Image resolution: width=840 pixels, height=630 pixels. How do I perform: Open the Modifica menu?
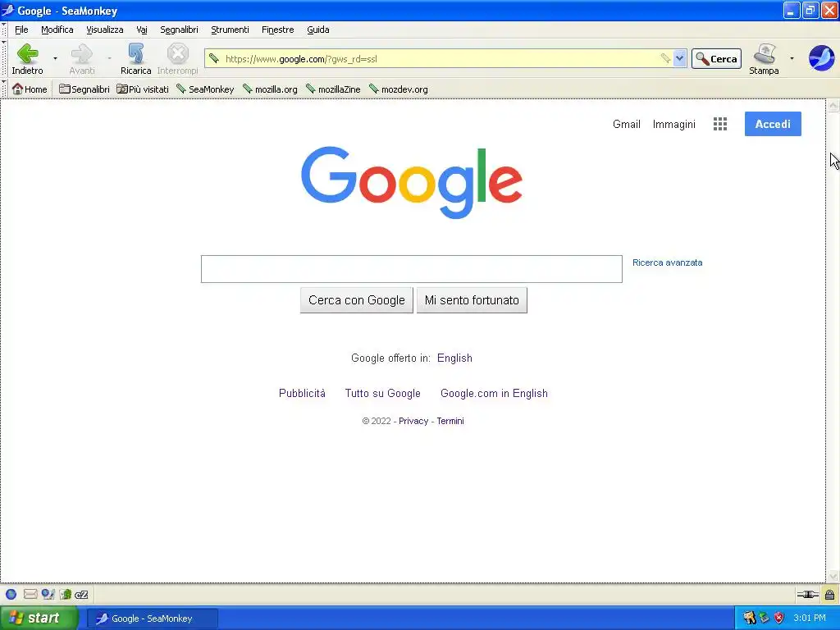click(57, 30)
